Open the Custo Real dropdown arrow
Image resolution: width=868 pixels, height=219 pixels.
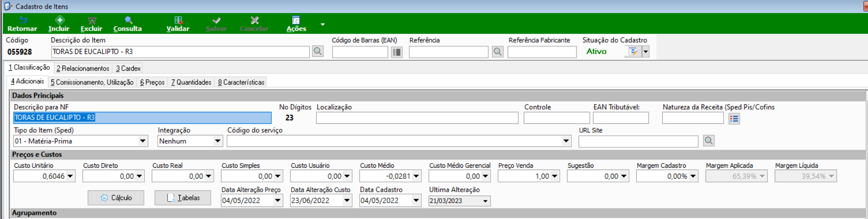pyautogui.click(x=209, y=176)
